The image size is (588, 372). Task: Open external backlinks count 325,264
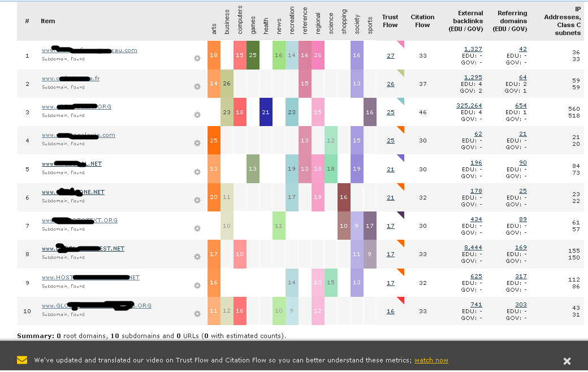click(x=469, y=106)
